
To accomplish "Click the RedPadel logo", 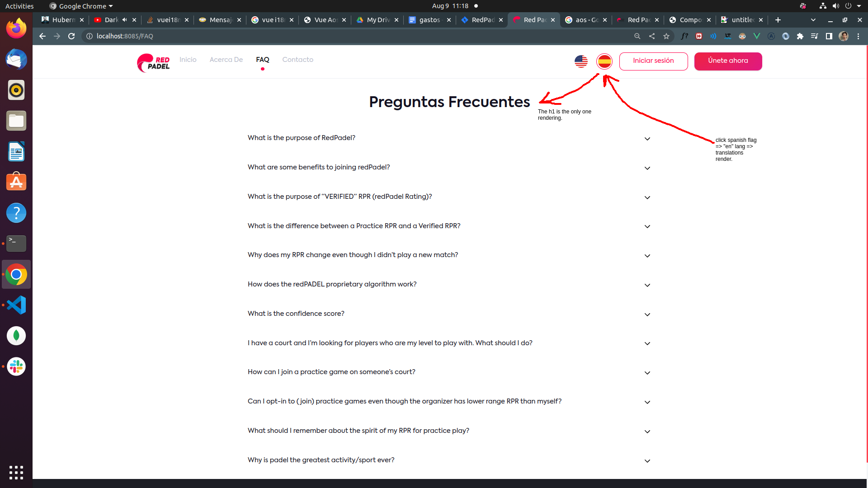I will click(153, 62).
